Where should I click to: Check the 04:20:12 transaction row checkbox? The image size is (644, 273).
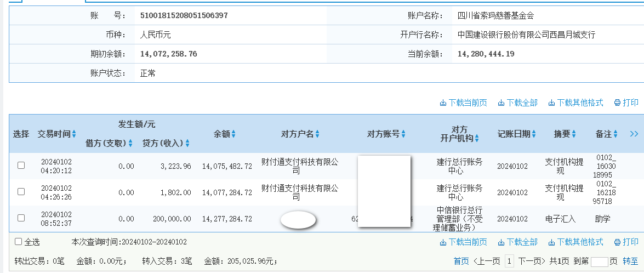(x=21, y=166)
